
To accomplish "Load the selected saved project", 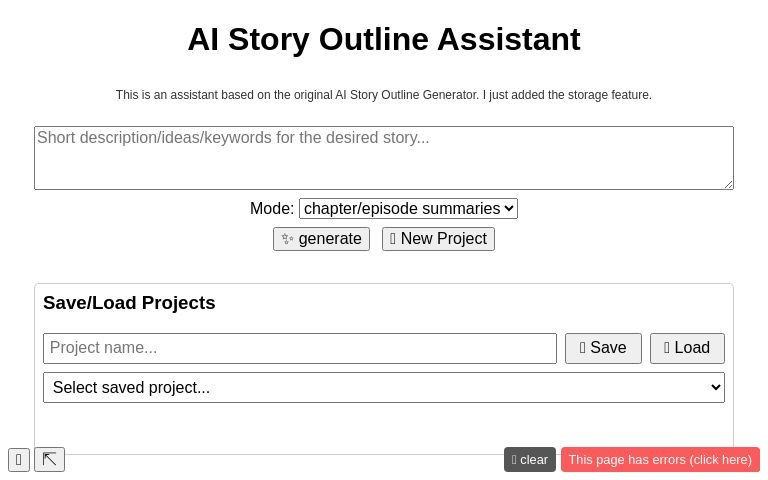I will coord(687,348).
